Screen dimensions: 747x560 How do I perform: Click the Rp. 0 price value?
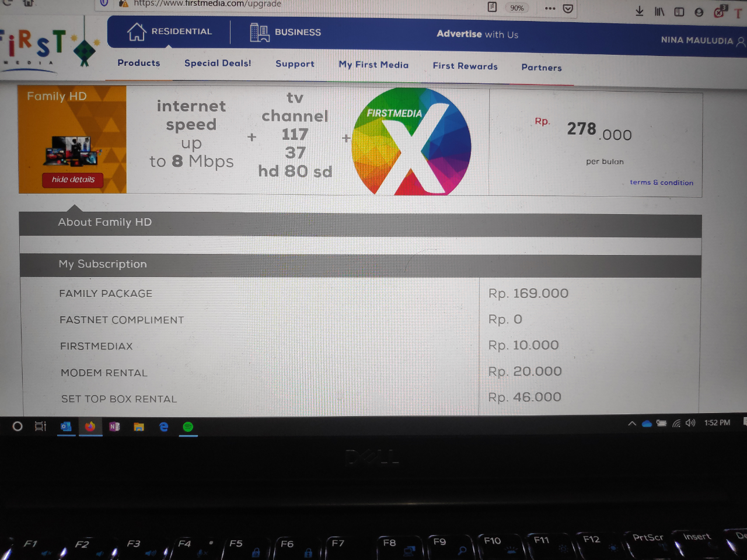(x=505, y=319)
